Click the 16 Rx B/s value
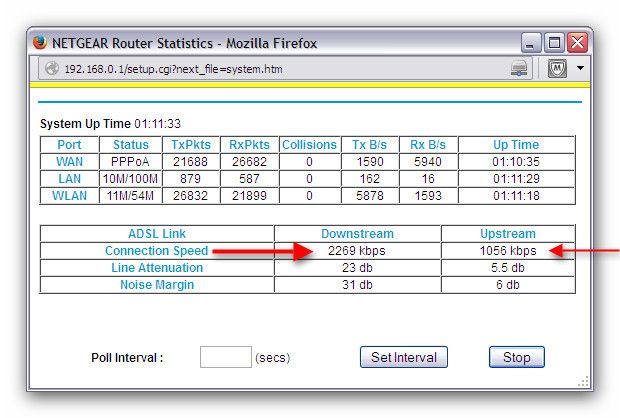 pyautogui.click(x=428, y=179)
